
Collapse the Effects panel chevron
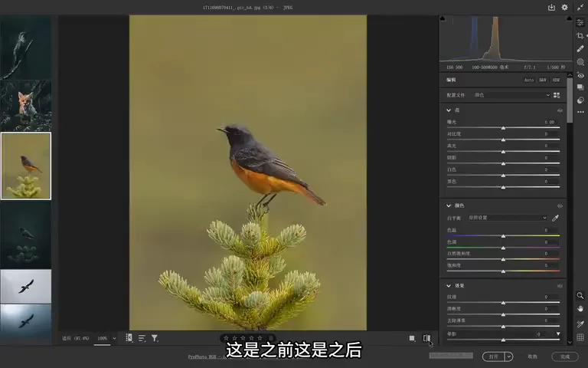(449, 286)
